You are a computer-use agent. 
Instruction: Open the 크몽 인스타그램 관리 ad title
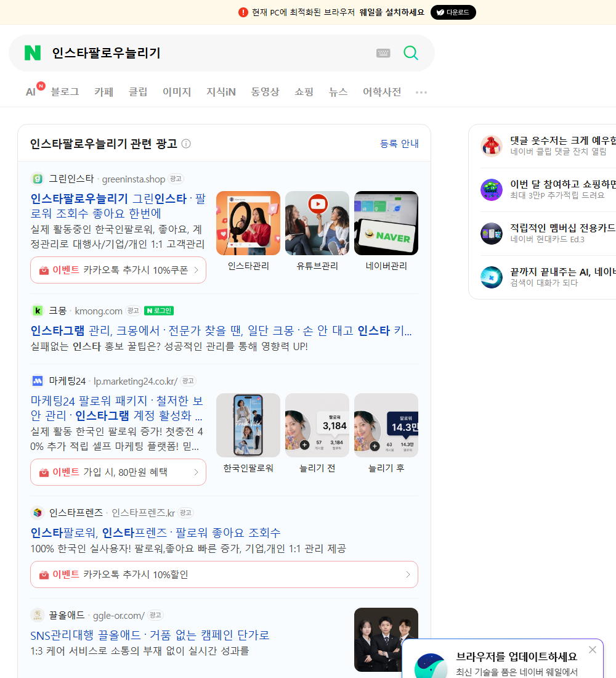[x=221, y=331]
